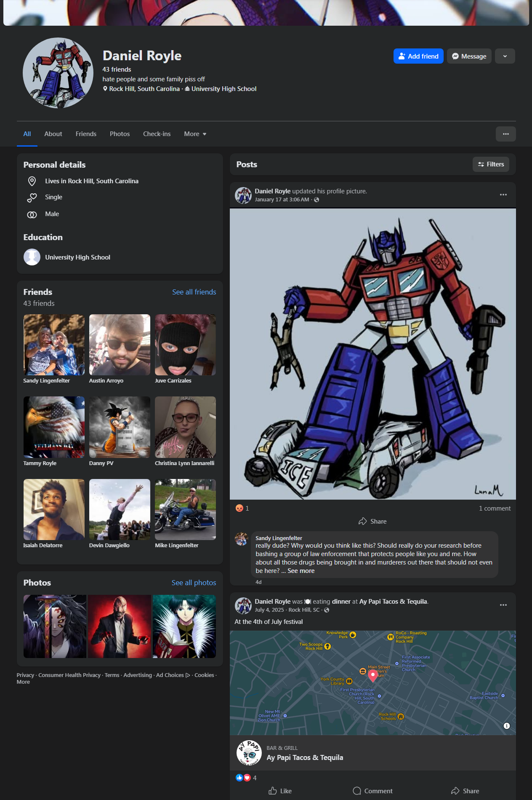Like the Ay Papi Tacos post
Viewport: 532px width, 800px height.
coord(280,791)
